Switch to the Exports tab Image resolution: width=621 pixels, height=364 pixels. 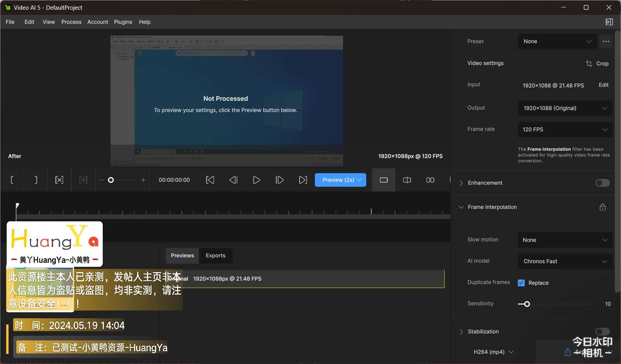pyautogui.click(x=216, y=255)
